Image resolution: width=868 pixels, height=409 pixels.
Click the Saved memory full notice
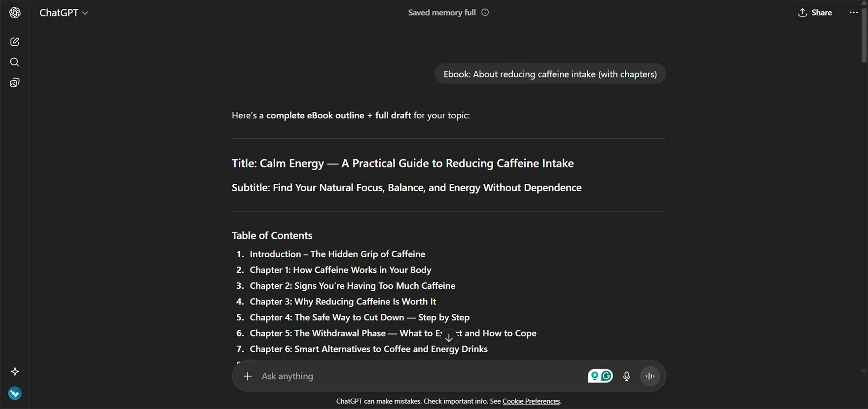(x=441, y=12)
